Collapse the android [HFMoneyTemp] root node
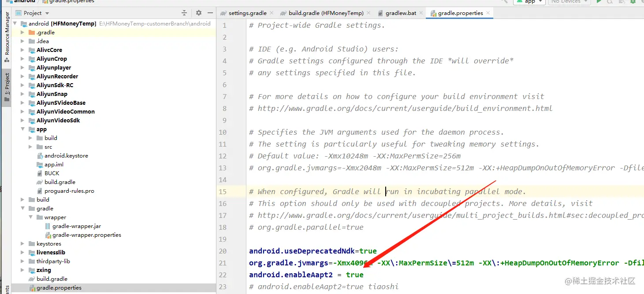644x294 pixels. click(16, 24)
